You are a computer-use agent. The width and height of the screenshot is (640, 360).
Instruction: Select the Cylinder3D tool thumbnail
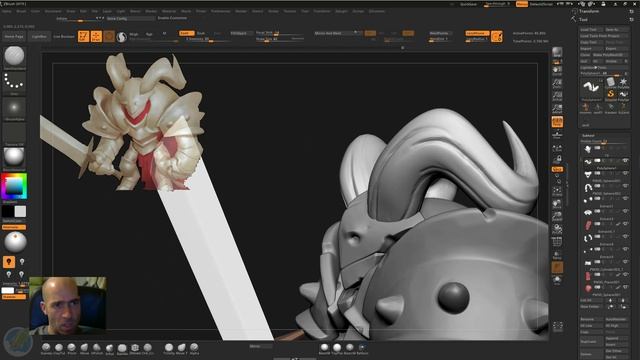611,82
